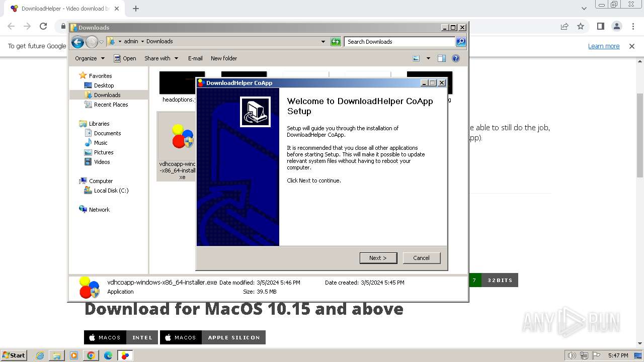This screenshot has width=644, height=362.
Task: Refresh the Downloads folder view
Action: pyautogui.click(x=336, y=42)
